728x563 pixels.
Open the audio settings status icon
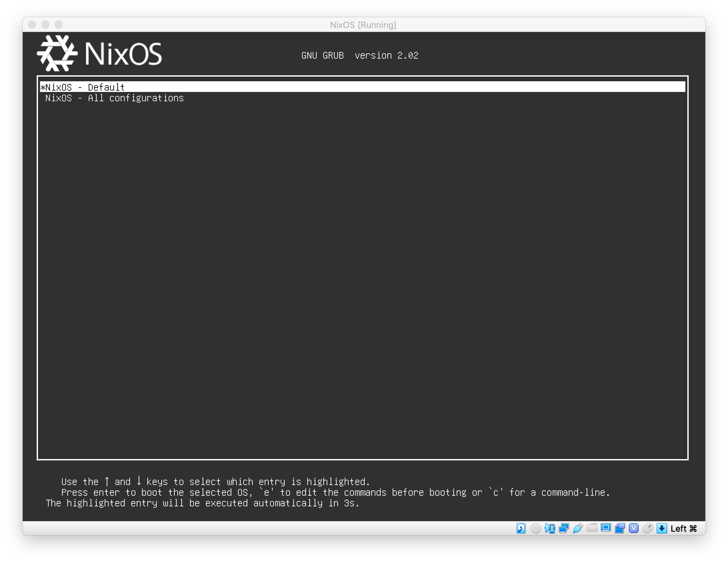coord(550,528)
